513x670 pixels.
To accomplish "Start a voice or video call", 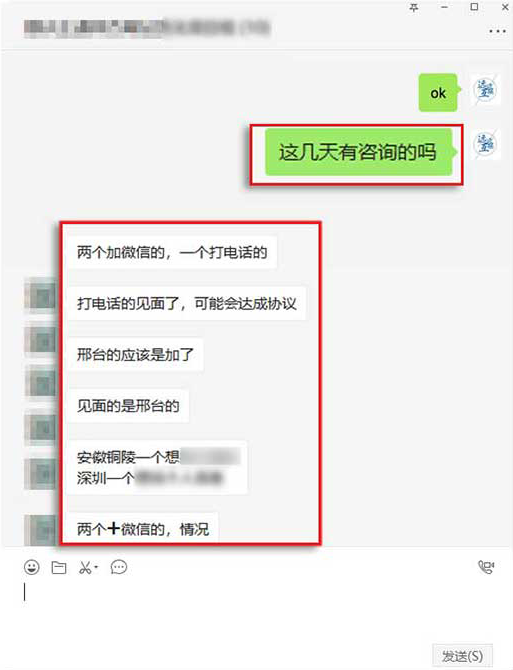I will (x=486, y=567).
